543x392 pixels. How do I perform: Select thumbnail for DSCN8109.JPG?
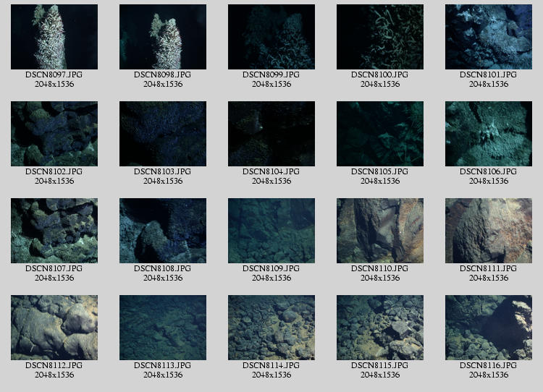(271, 231)
